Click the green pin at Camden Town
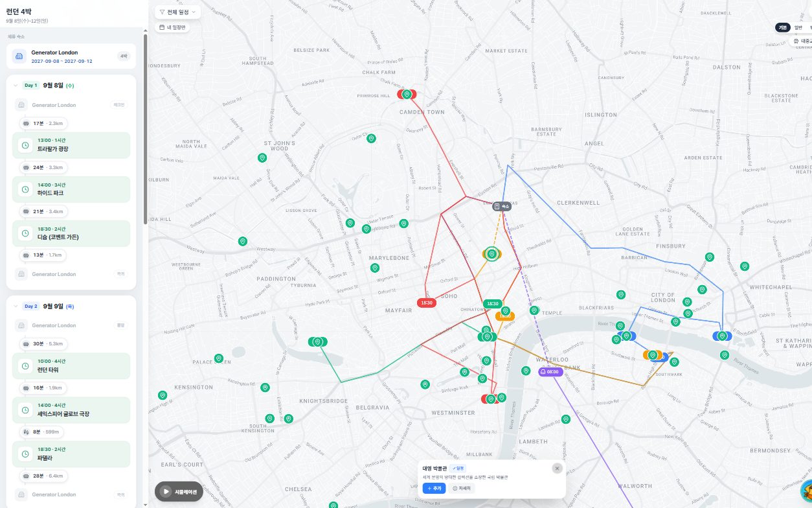The width and height of the screenshot is (812, 508). pyautogui.click(x=407, y=94)
